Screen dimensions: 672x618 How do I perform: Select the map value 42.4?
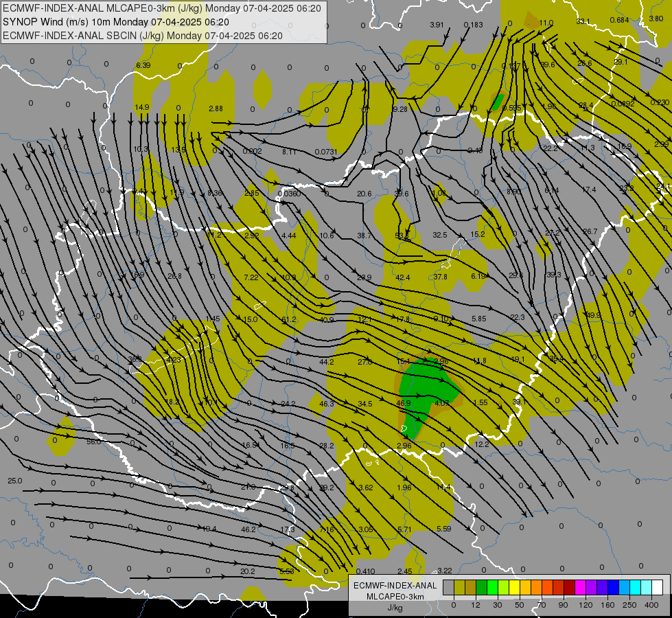coord(402,277)
